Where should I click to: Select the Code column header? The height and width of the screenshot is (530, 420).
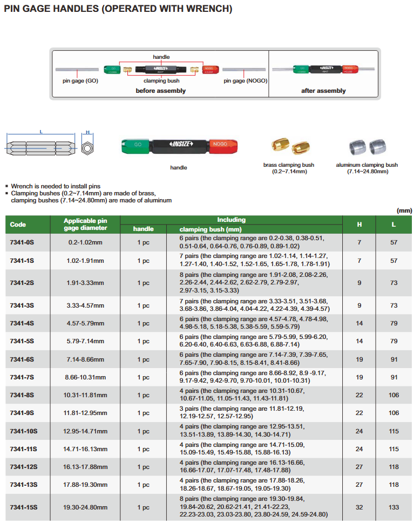pos(18,225)
